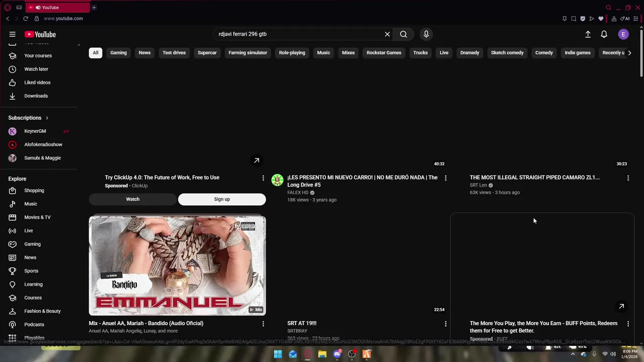Select the Rockstar Games filter chip
The image size is (644, 362).
(x=384, y=53)
